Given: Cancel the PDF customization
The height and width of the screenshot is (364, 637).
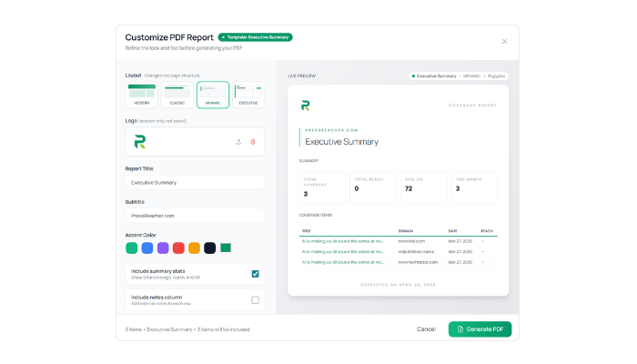Looking at the screenshot, I should tap(426, 329).
